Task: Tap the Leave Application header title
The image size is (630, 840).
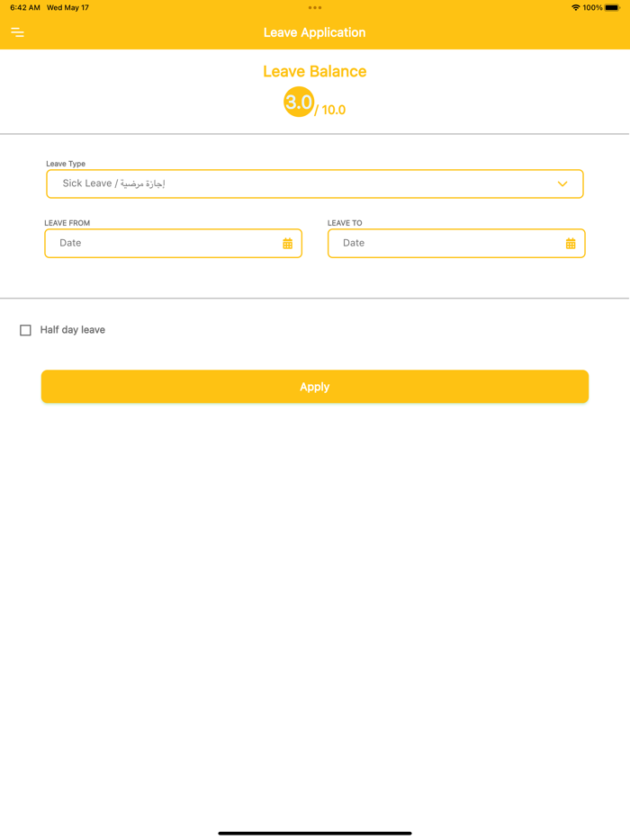Action: [315, 32]
